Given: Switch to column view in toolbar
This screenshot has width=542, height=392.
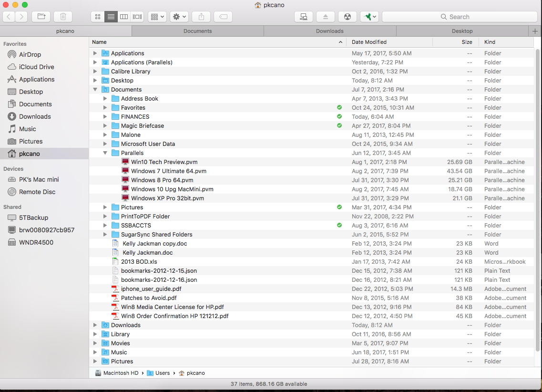Looking at the screenshot, I should tap(124, 17).
